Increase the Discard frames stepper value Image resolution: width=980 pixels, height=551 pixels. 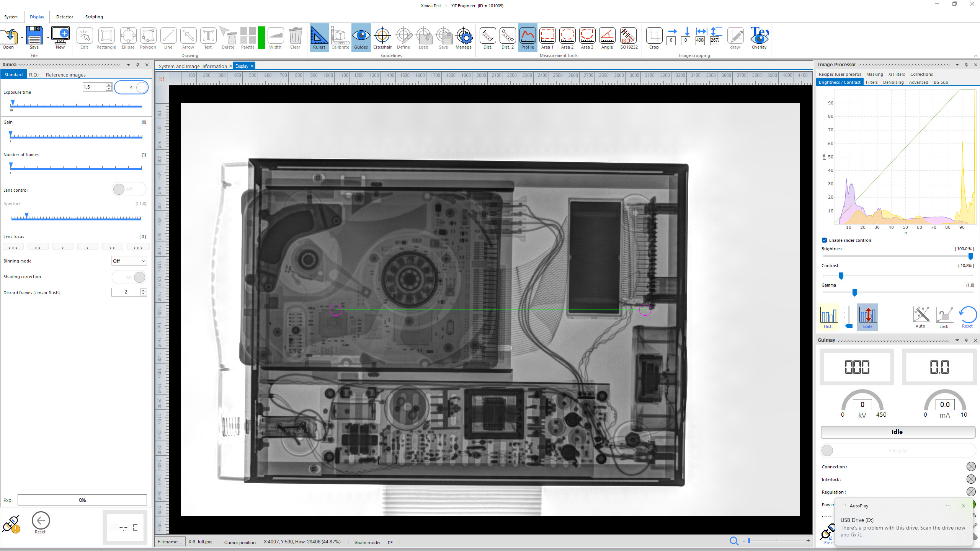144,290
